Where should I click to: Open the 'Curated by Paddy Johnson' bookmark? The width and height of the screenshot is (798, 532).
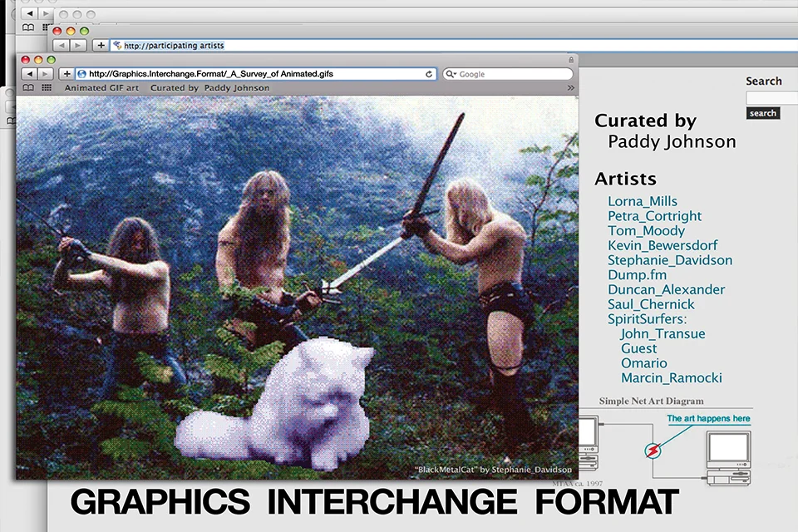209,87
